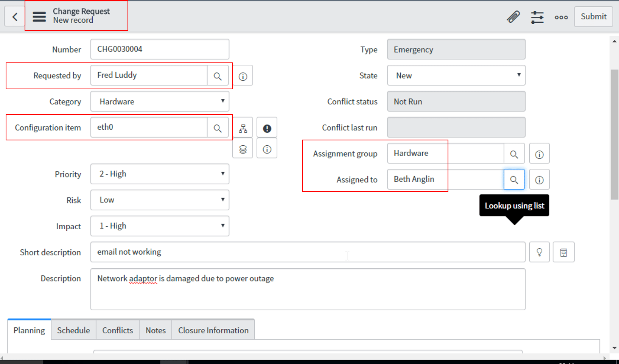Image resolution: width=619 pixels, height=364 pixels.
Task: Open the Category dropdown
Action: 160,101
